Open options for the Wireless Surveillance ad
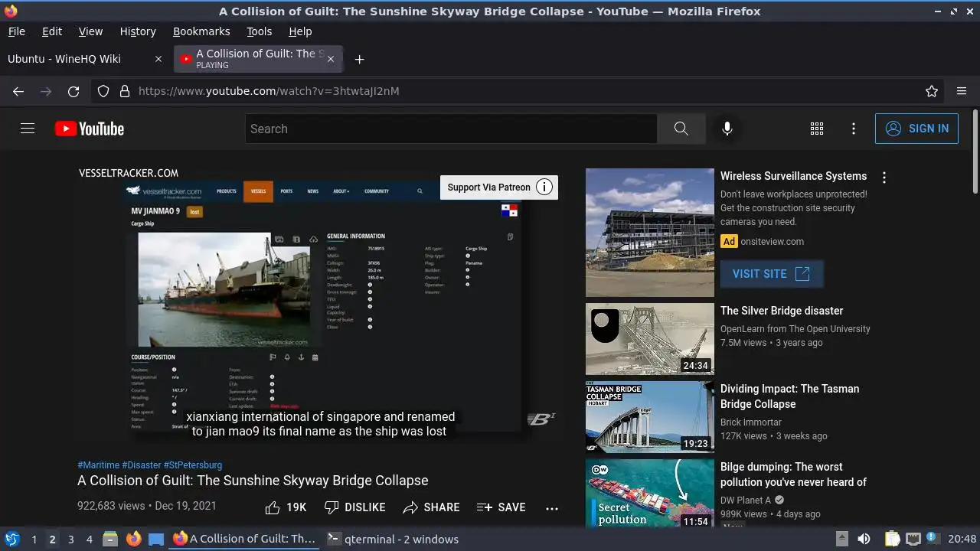Viewport: 980px width, 551px height. (x=884, y=178)
